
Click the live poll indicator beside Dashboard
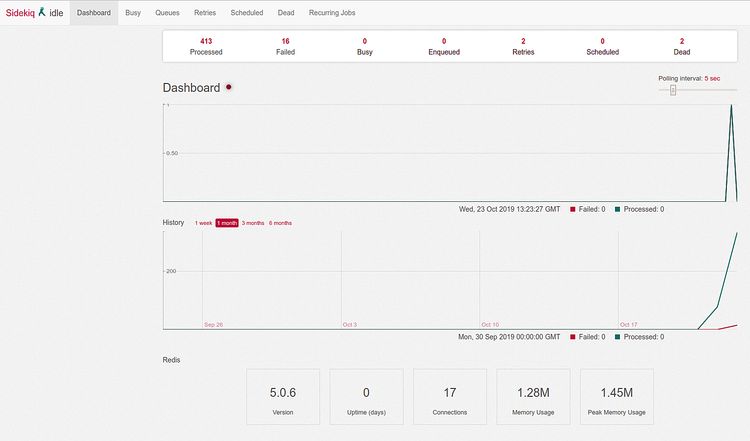click(229, 88)
